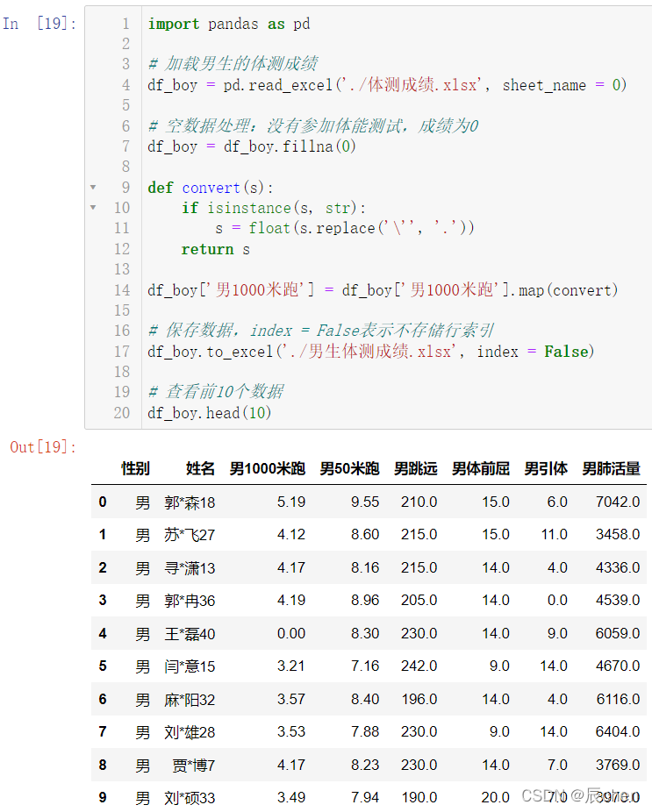Click the 3769.0 lung capacity value
This screenshot has width=652, height=812.
pos(618,765)
